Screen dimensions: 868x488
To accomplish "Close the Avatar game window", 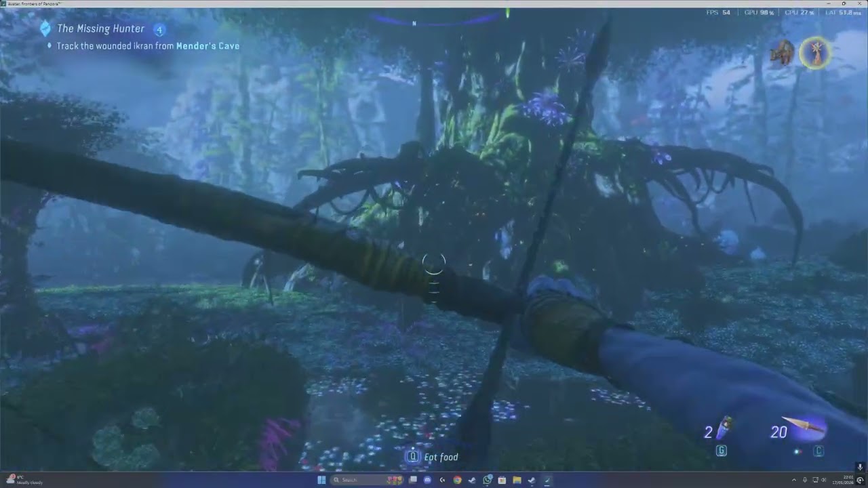I will [x=859, y=3].
